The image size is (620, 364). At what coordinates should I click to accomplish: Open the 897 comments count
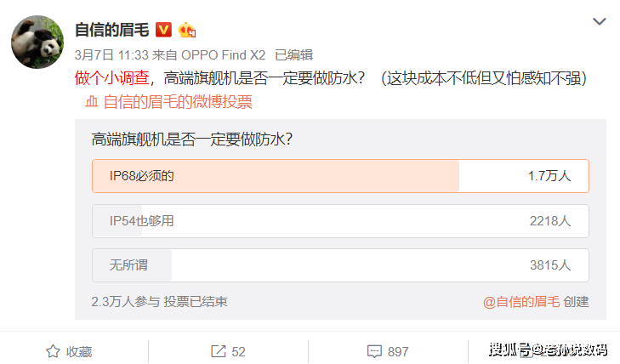[x=398, y=351]
